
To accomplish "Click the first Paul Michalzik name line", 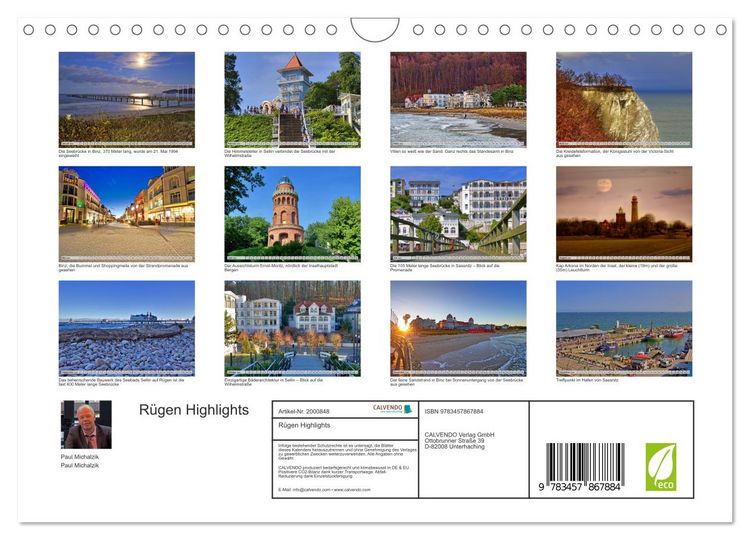I will pyautogui.click(x=80, y=457).
